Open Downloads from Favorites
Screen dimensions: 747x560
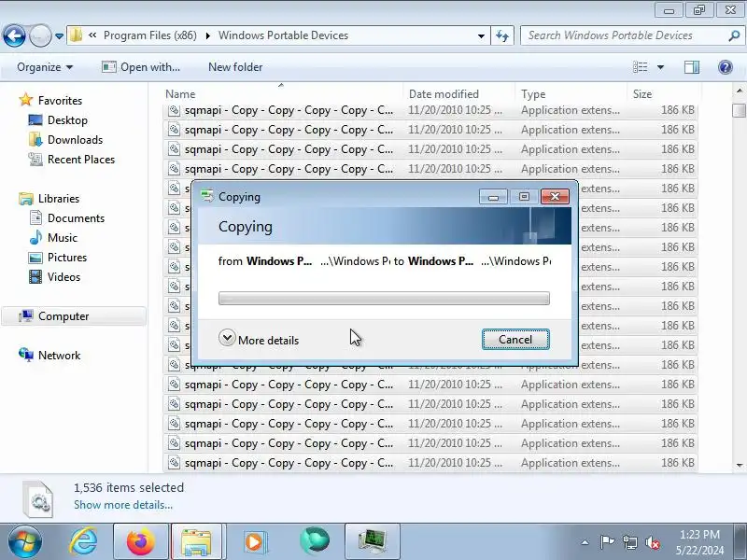click(75, 139)
